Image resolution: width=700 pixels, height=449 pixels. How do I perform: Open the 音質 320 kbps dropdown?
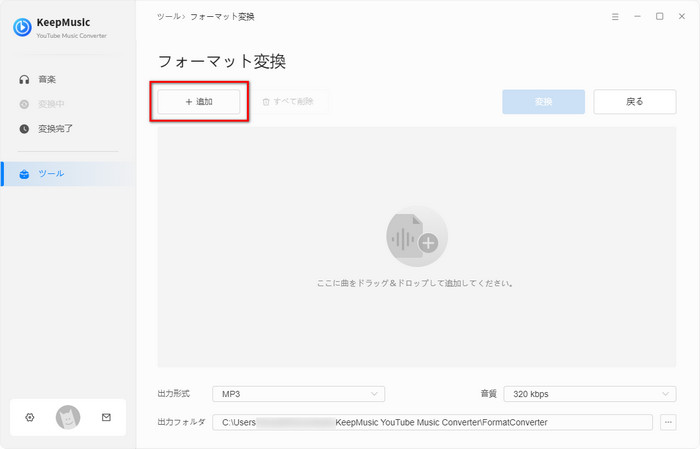[x=590, y=394]
